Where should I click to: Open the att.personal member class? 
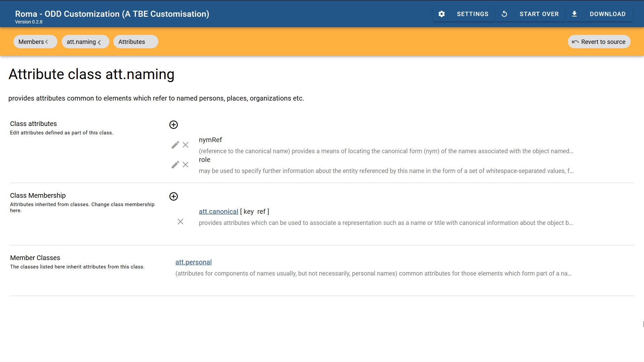[x=194, y=262]
